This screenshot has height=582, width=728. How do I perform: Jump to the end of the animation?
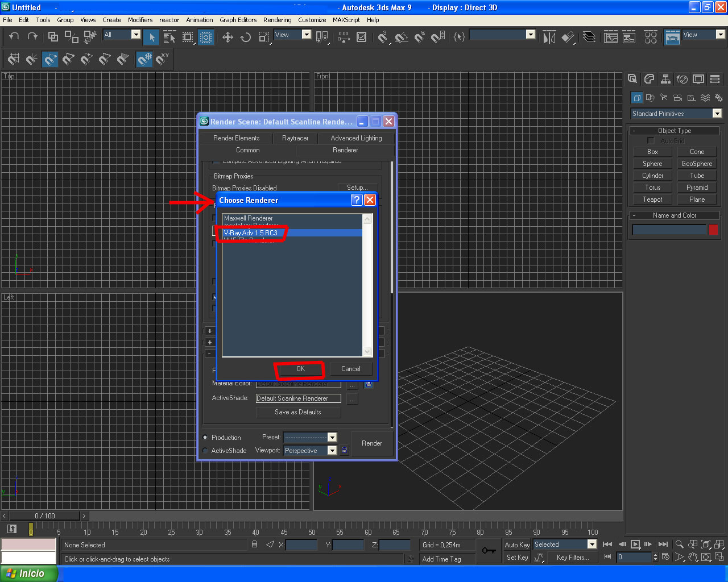click(663, 544)
